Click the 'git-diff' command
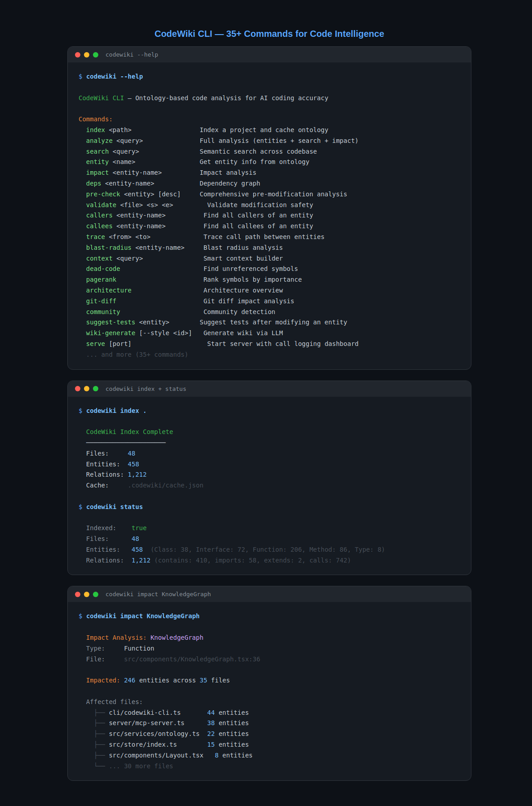The image size is (532, 806). click(x=101, y=301)
